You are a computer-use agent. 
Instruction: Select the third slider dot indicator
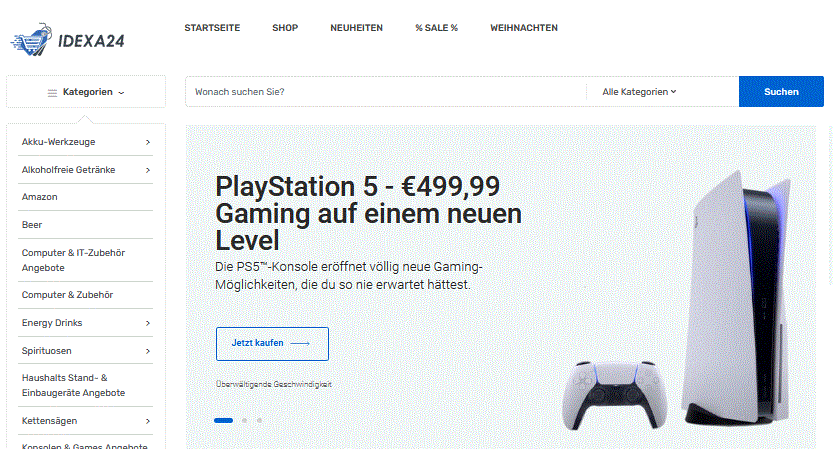259,420
